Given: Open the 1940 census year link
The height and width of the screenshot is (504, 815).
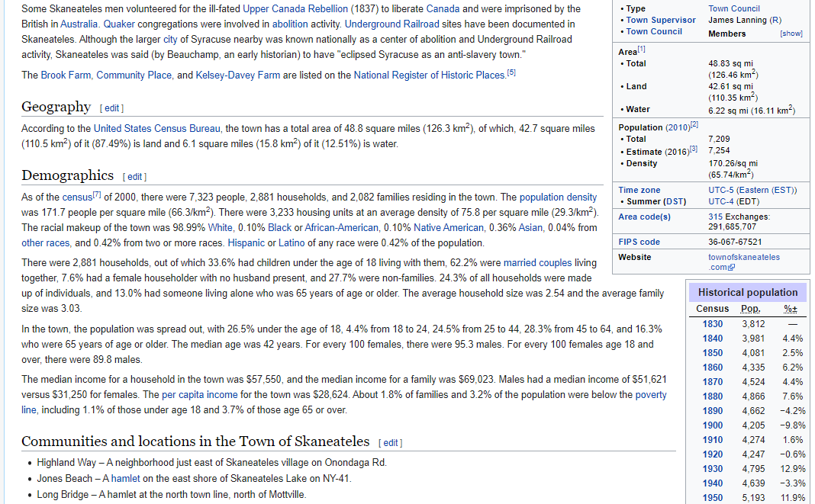Looking at the screenshot, I should click(713, 483).
